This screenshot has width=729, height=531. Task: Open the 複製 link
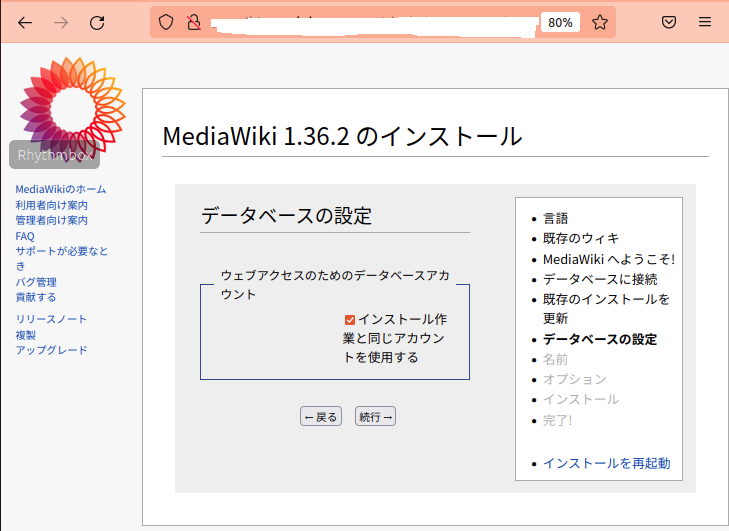26,335
